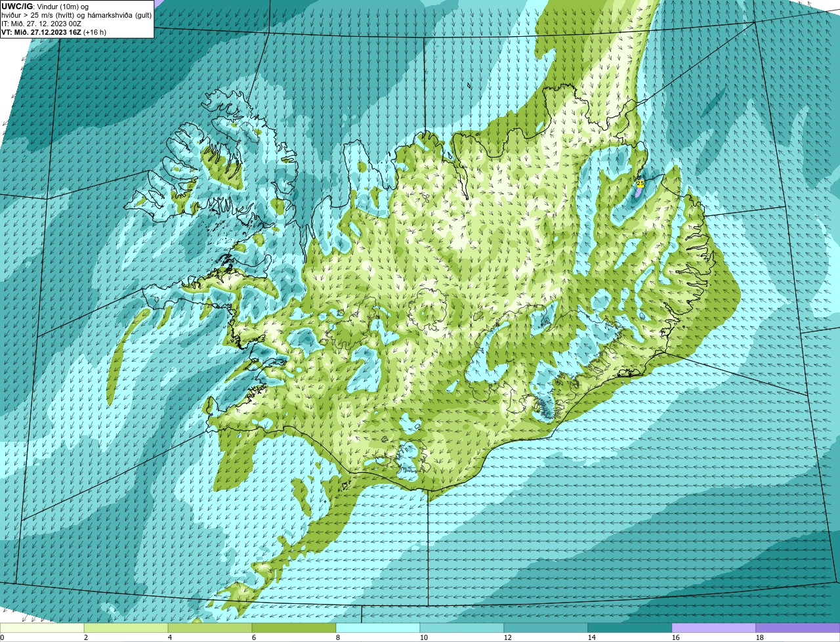
Task: Click the 'hviður > 25 m/s' legend description line
Action: (77, 15)
